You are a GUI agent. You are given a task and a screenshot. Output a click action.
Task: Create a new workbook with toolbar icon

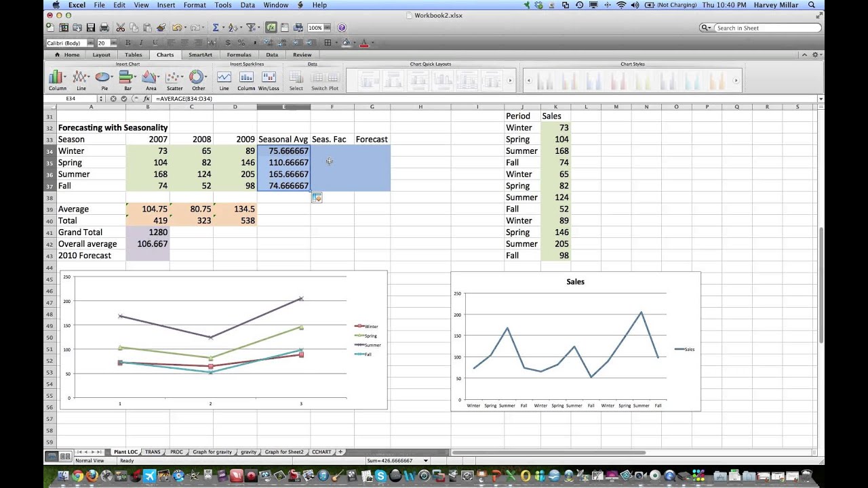click(50, 28)
